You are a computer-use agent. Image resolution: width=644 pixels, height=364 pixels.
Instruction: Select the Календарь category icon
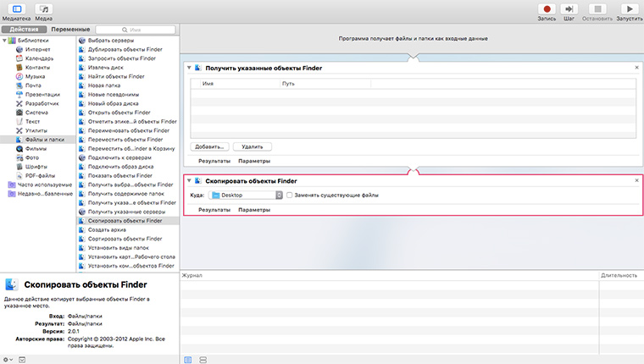pyautogui.click(x=19, y=58)
